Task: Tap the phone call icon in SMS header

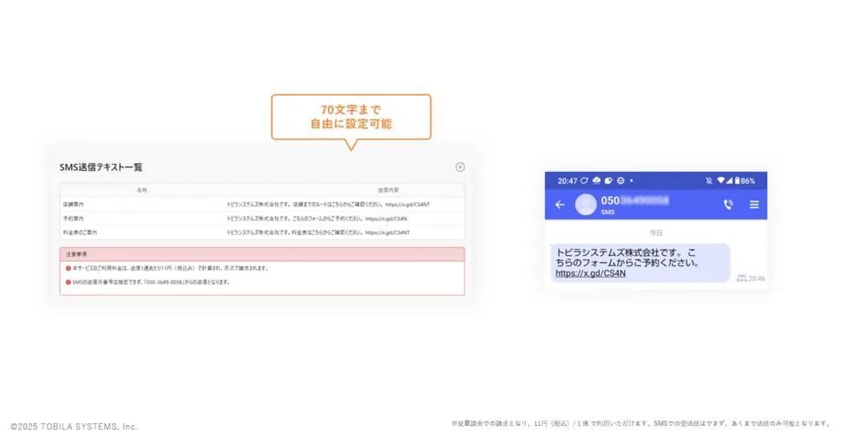Action: point(728,205)
